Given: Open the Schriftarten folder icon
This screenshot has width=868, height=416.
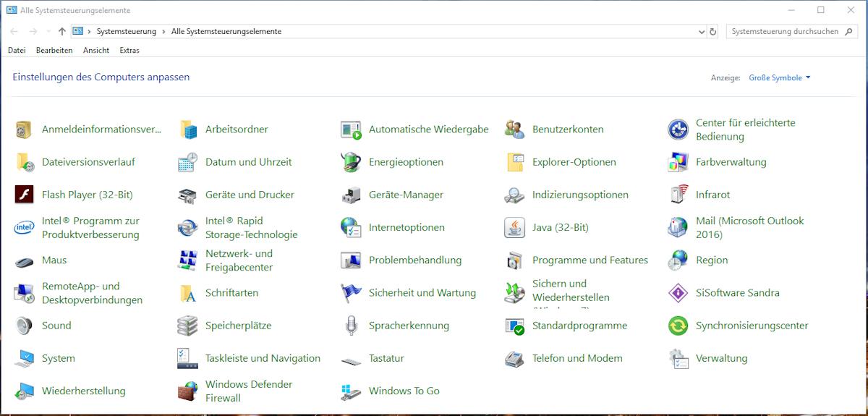Looking at the screenshot, I should [188, 293].
